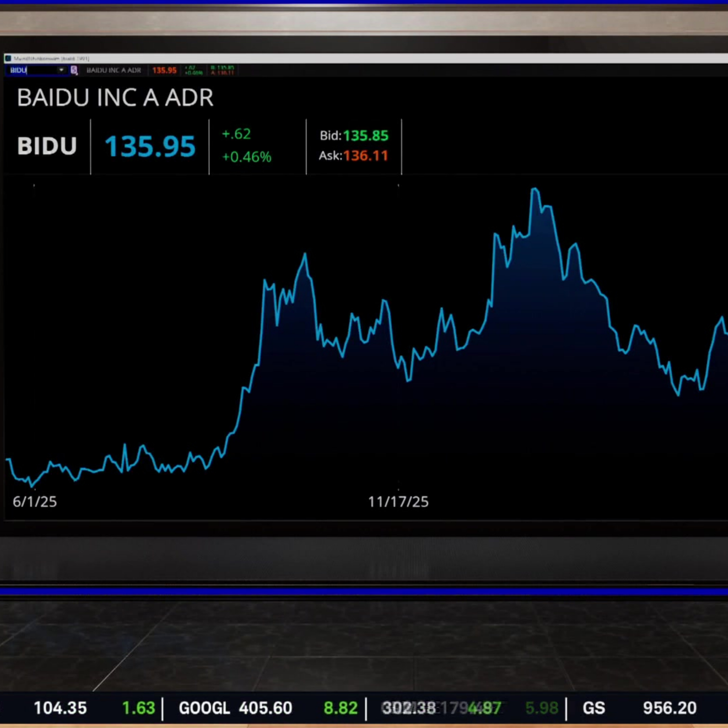Click the small red 135.95 toolbar quote

tap(164, 70)
